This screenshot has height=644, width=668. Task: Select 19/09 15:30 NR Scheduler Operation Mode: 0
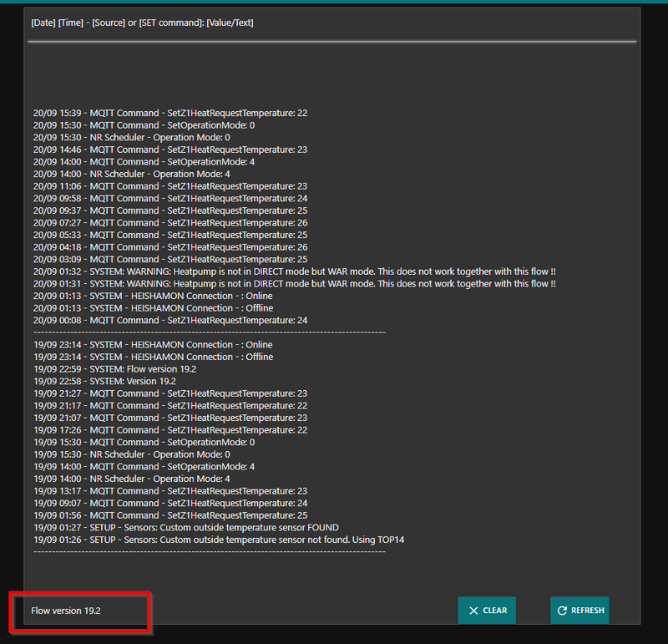coord(132,454)
